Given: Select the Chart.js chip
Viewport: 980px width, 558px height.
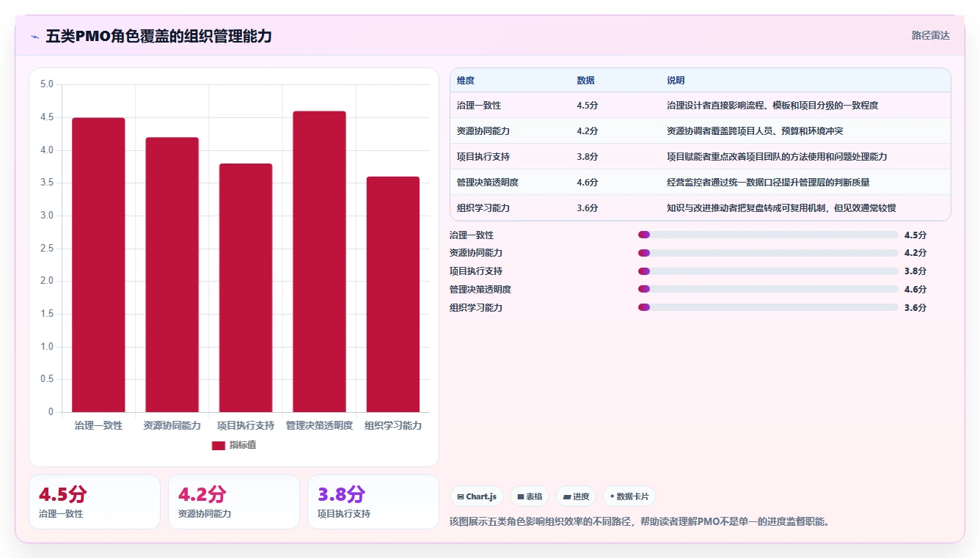Looking at the screenshot, I should click(x=477, y=496).
